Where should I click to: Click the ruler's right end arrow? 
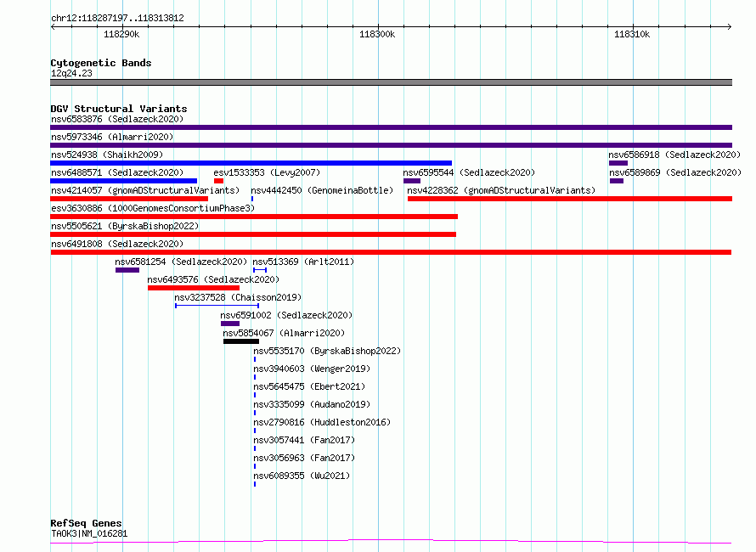pyautogui.click(x=730, y=26)
